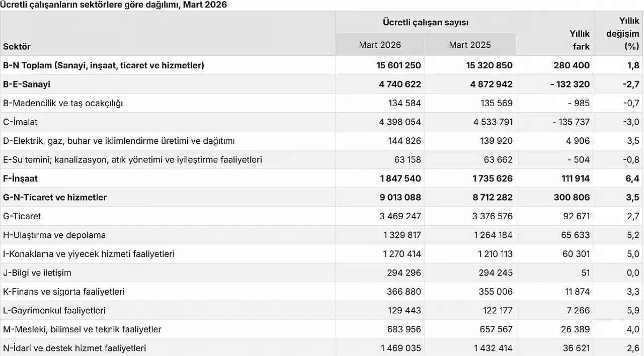This screenshot has width=644, height=356.
Task: Select the value 1 329 817
Action: [x=402, y=235]
